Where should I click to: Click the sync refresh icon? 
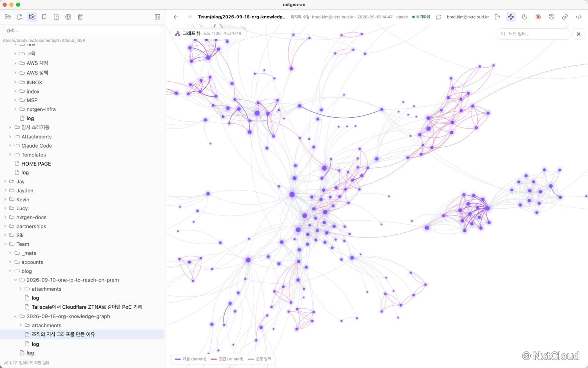point(438,17)
